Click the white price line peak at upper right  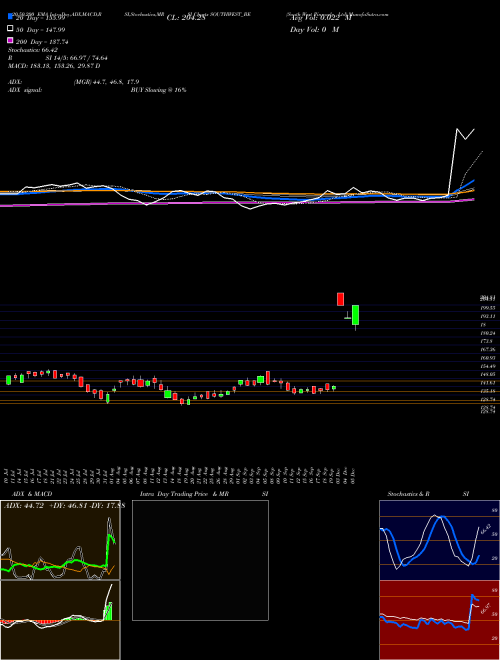[457, 129]
